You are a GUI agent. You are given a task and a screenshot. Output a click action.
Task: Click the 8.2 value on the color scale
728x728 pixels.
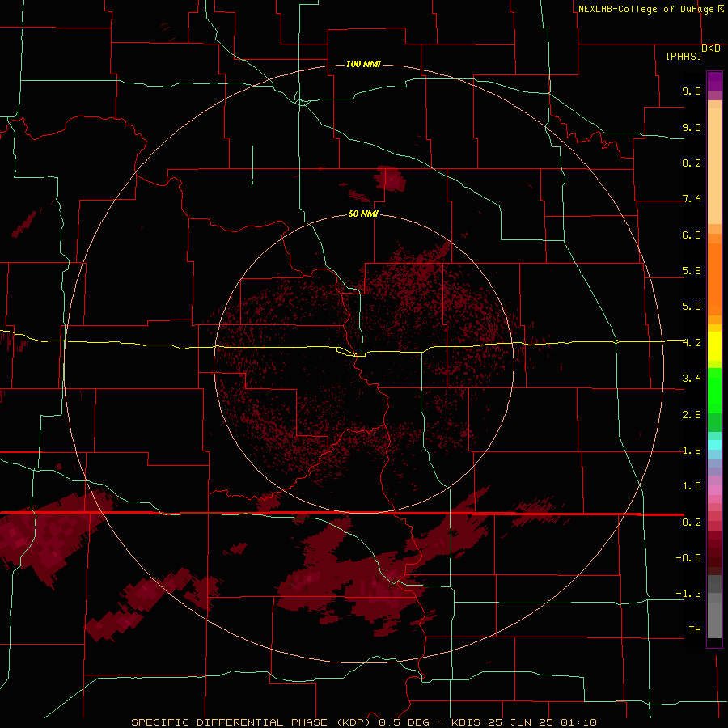[692, 163]
